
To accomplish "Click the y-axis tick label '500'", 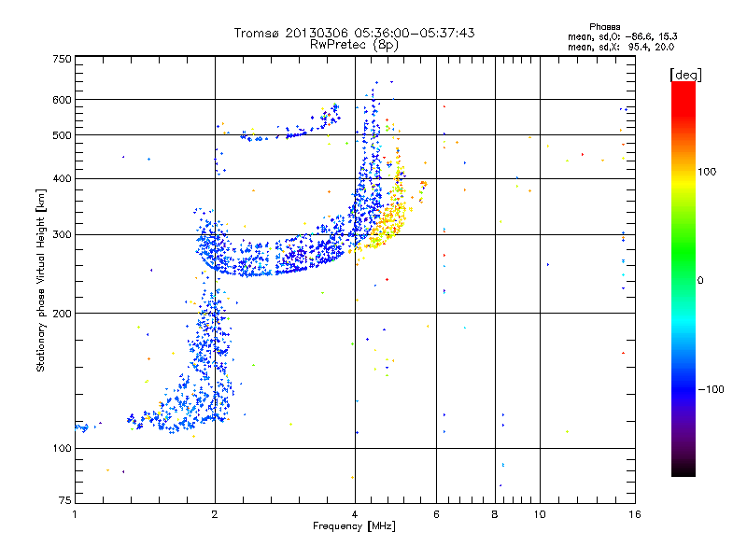I will [62, 135].
